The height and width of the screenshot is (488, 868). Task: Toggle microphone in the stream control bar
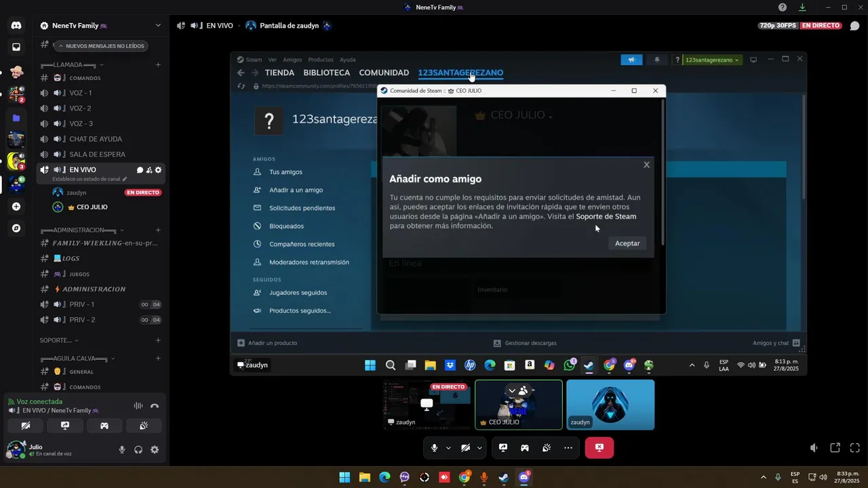pos(435,447)
